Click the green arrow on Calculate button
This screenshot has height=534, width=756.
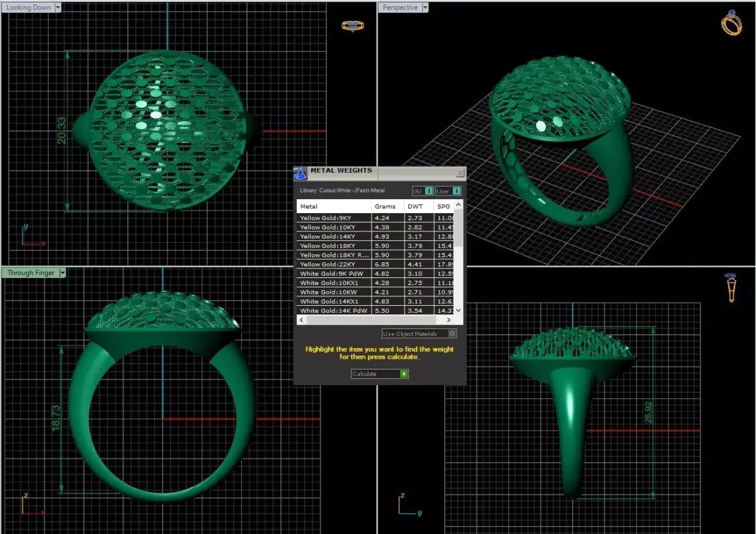404,374
